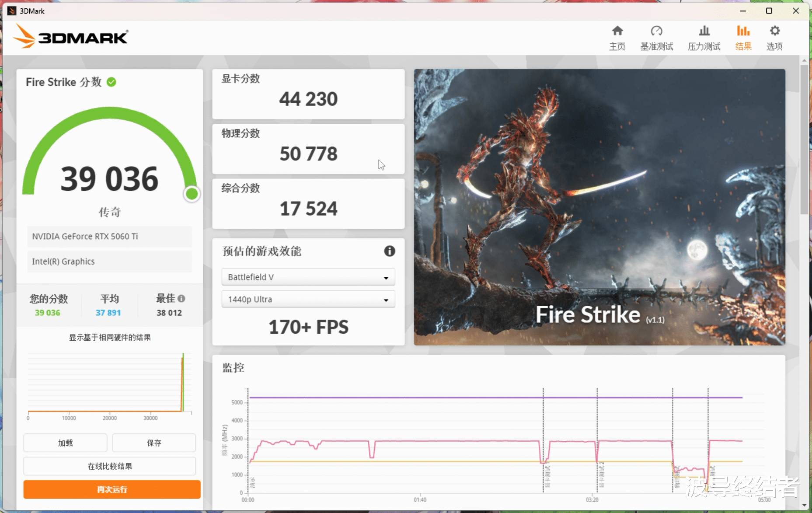The width and height of the screenshot is (812, 513).
Task: Click the 预估的游戏效能 heading
Action: pyautogui.click(x=261, y=251)
